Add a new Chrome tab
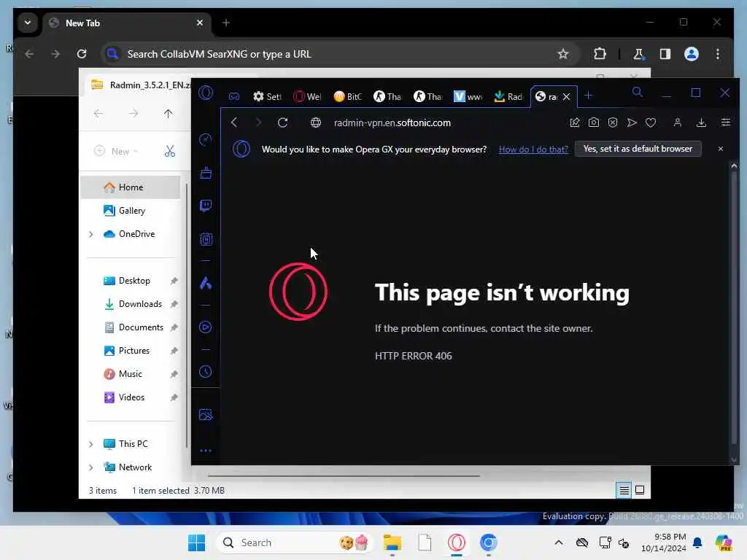This screenshot has height=560, width=747. (226, 23)
